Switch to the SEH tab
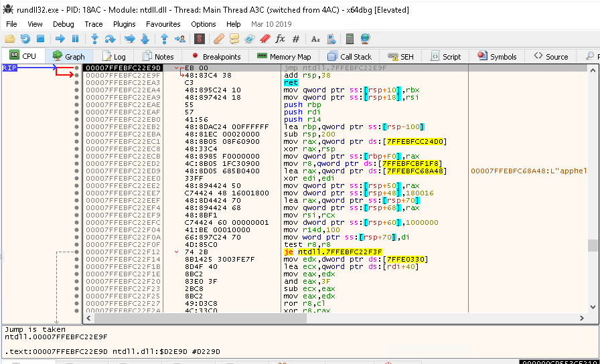600x364 pixels. tap(400, 57)
